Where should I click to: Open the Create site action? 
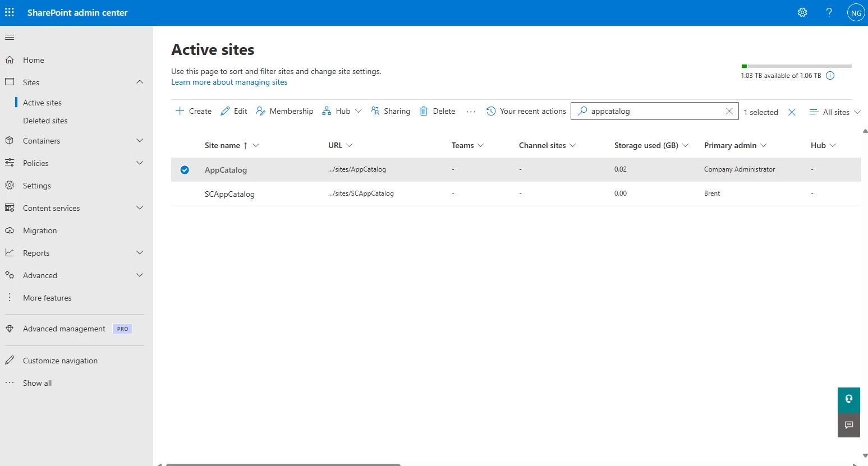tap(193, 110)
